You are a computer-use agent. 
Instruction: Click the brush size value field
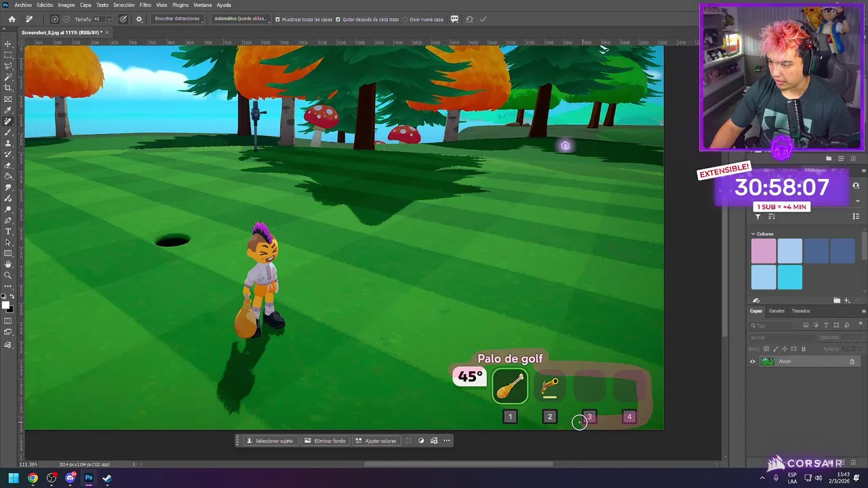[x=99, y=19]
